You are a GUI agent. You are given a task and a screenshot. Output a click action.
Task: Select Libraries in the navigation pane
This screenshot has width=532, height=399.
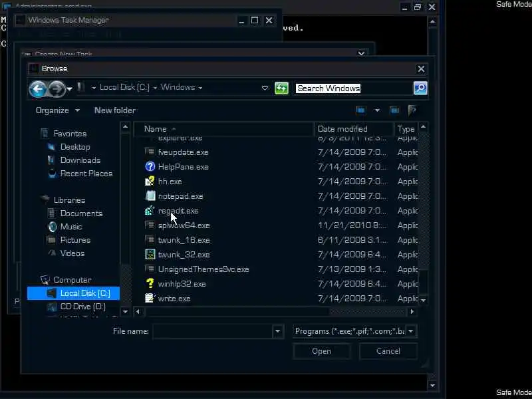coord(69,200)
